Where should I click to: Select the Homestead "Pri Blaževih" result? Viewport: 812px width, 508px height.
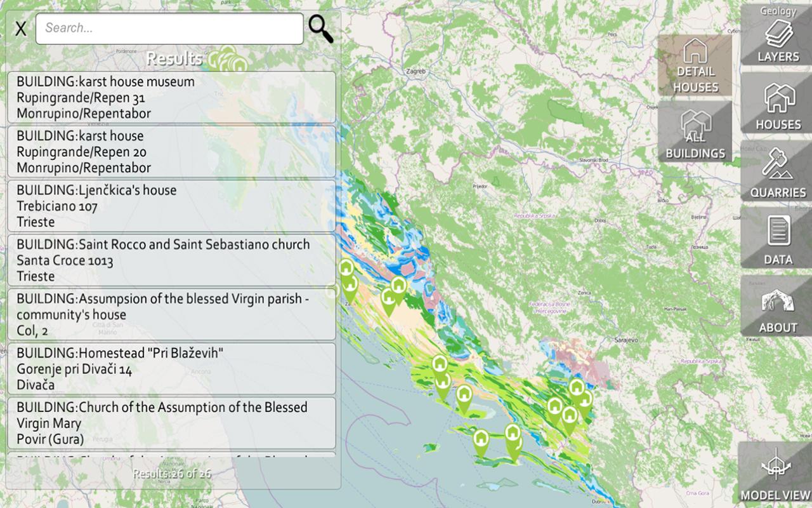tap(171, 369)
